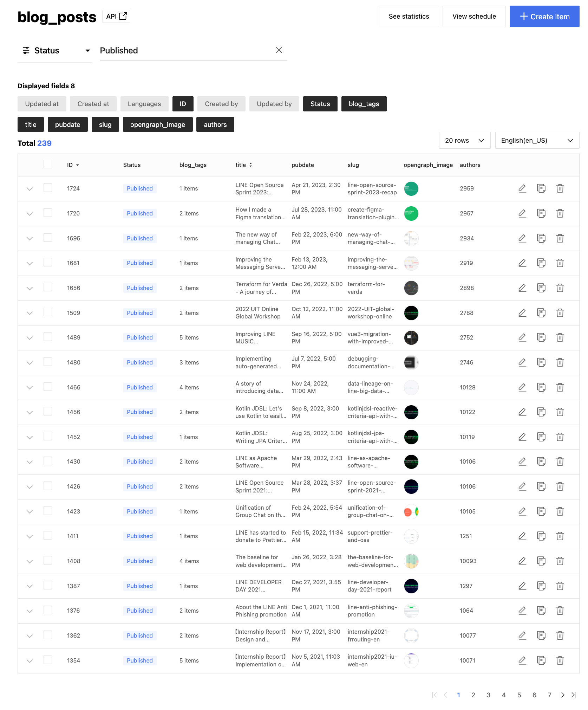Expand row 1681 details chevron
Viewport: 588px width, 710px height.
pyautogui.click(x=30, y=263)
